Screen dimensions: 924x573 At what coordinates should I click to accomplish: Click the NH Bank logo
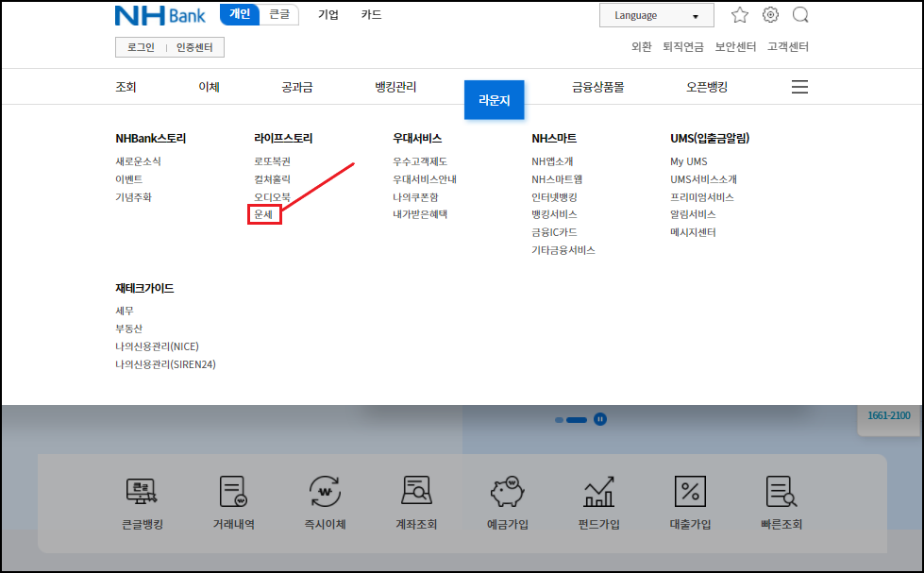[160, 16]
